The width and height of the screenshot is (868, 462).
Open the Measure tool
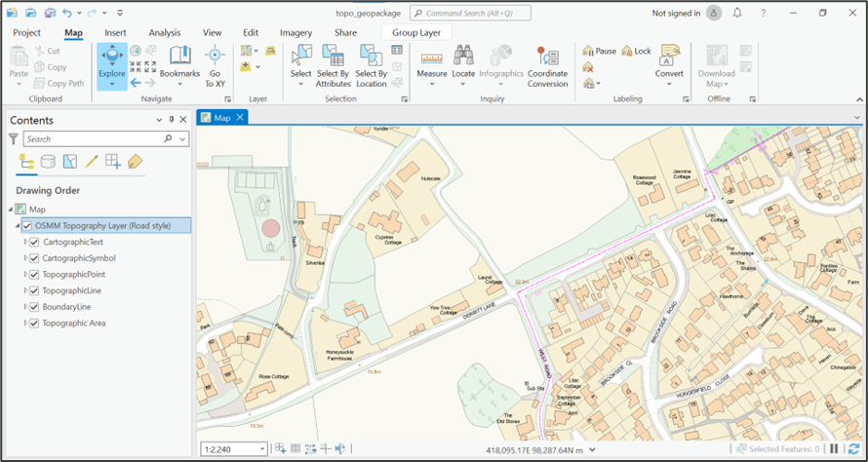(x=432, y=58)
